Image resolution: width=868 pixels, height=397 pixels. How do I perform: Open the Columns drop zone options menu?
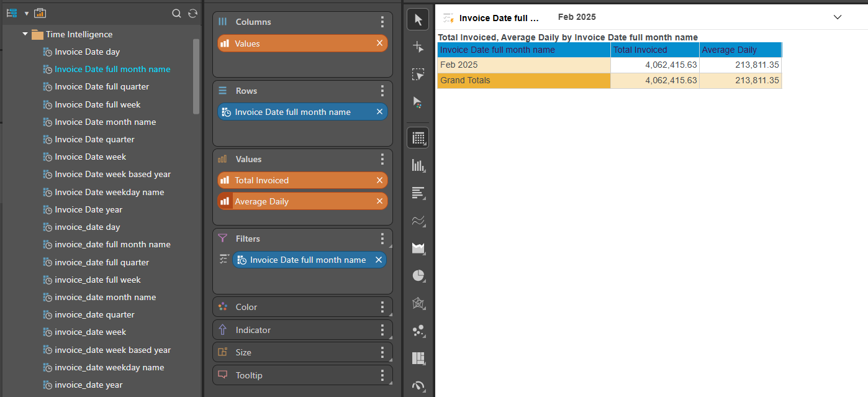(x=382, y=22)
